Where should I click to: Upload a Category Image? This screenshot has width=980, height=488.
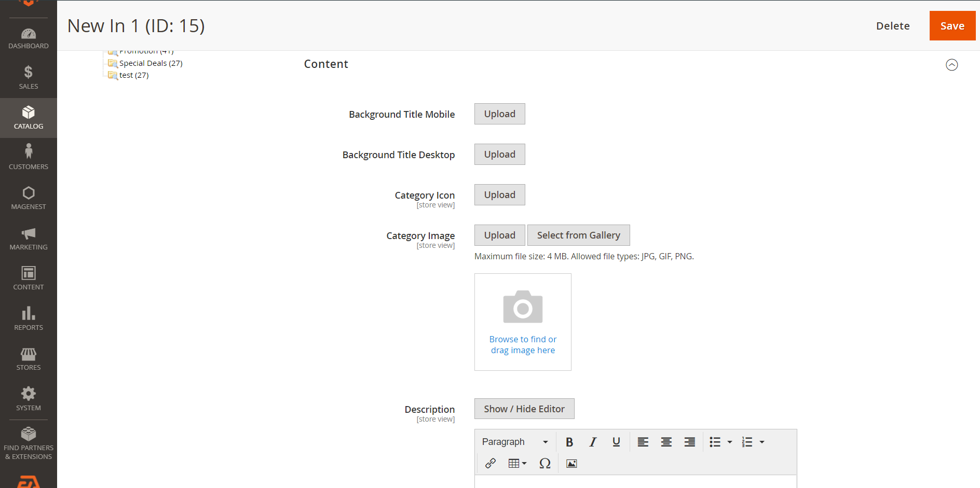500,235
